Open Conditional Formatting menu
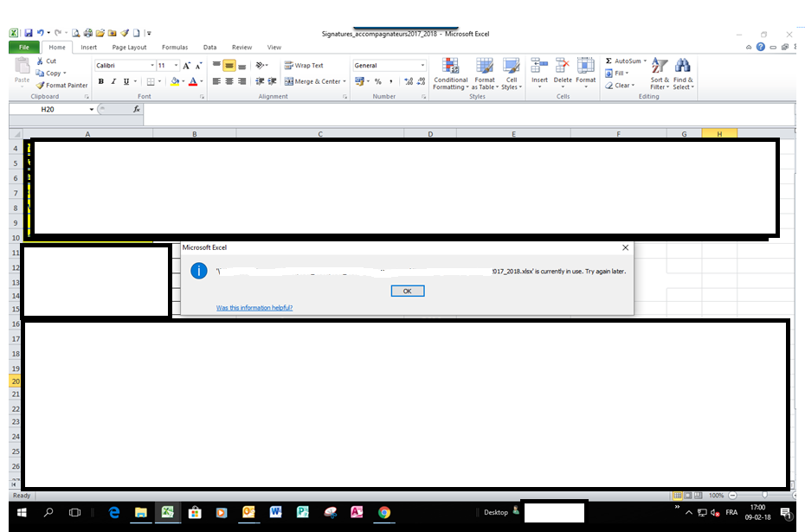 (451, 74)
